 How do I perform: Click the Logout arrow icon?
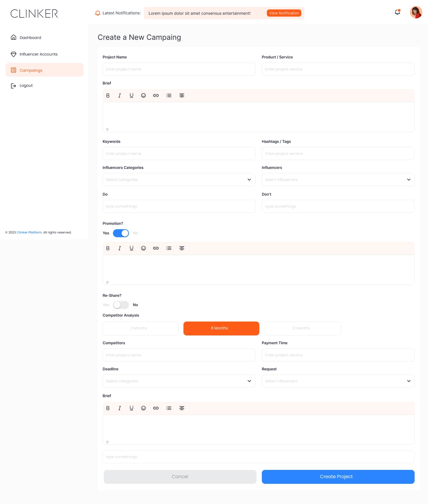click(x=14, y=86)
